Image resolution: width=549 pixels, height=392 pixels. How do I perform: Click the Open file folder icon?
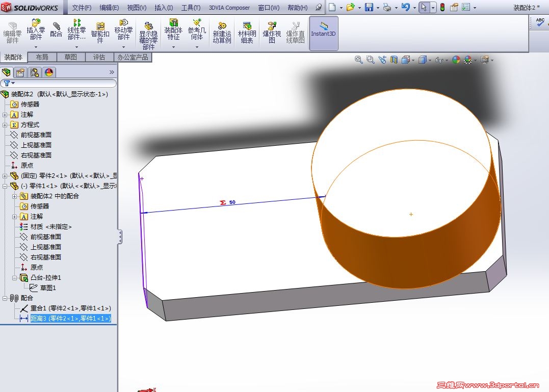(x=350, y=7)
